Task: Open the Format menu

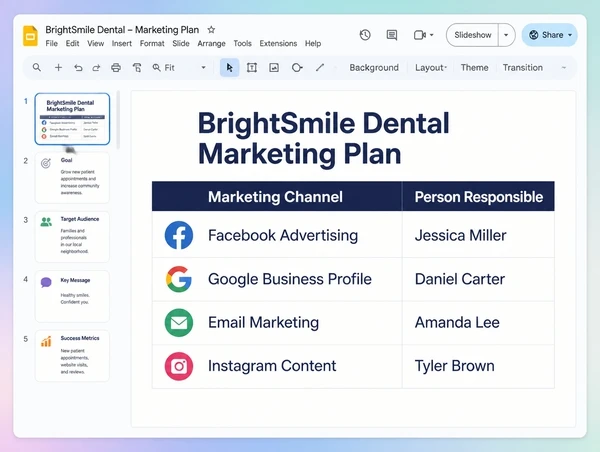Action: click(152, 43)
